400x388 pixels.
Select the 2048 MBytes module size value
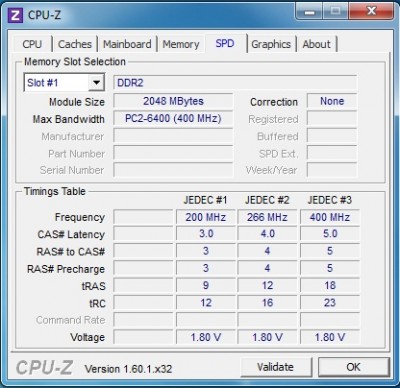(x=173, y=101)
